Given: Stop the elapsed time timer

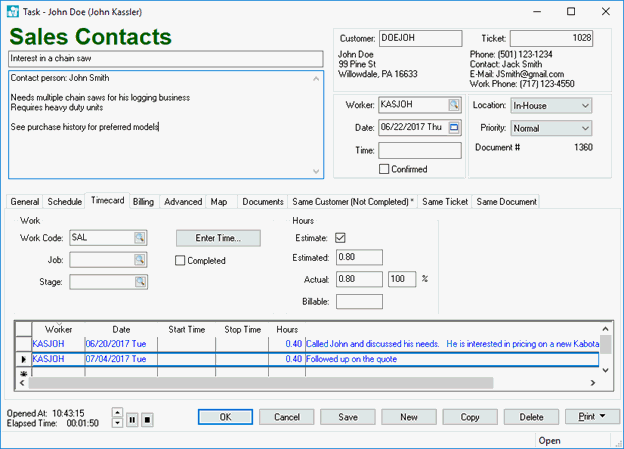Looking at the screenshot, I should (x=147, y=420).
